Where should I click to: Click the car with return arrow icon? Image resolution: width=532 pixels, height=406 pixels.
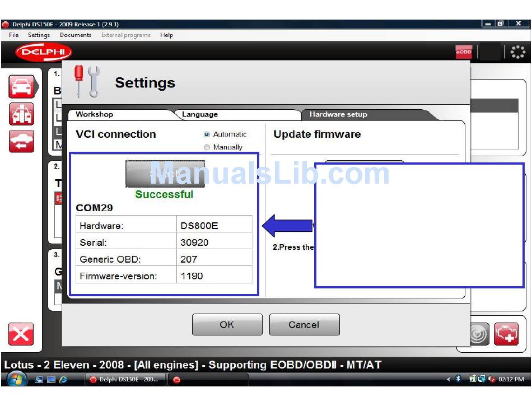(x=21, y=141)
